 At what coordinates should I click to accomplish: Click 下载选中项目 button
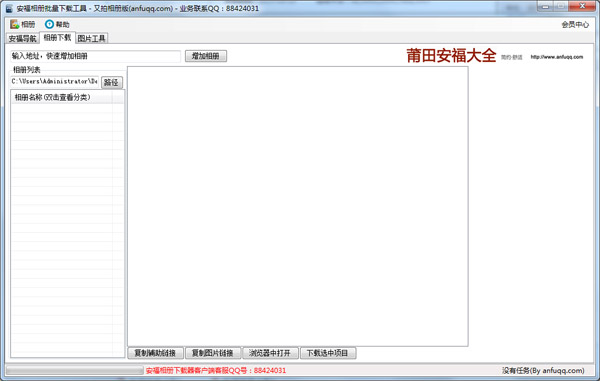(x=328, y=353)
